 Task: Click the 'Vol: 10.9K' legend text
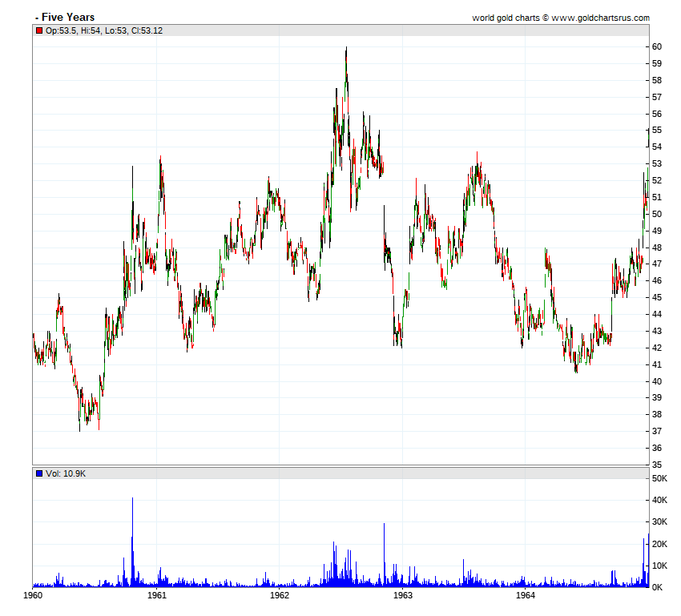tap(66, 473)
